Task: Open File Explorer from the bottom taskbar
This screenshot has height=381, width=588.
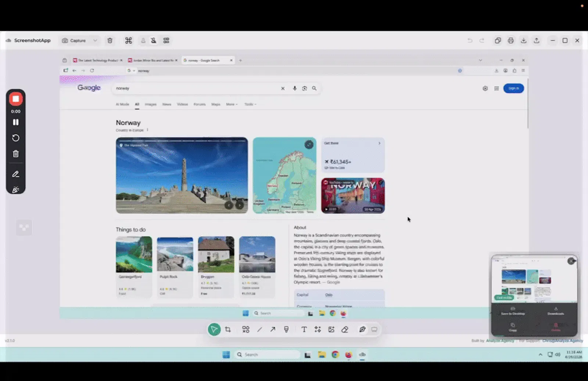Action: pyautogui.click(x=322, y=355)
